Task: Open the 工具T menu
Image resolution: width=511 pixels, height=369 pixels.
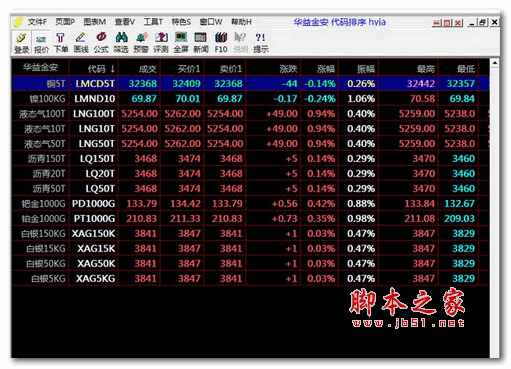Action: pos(153,22)
